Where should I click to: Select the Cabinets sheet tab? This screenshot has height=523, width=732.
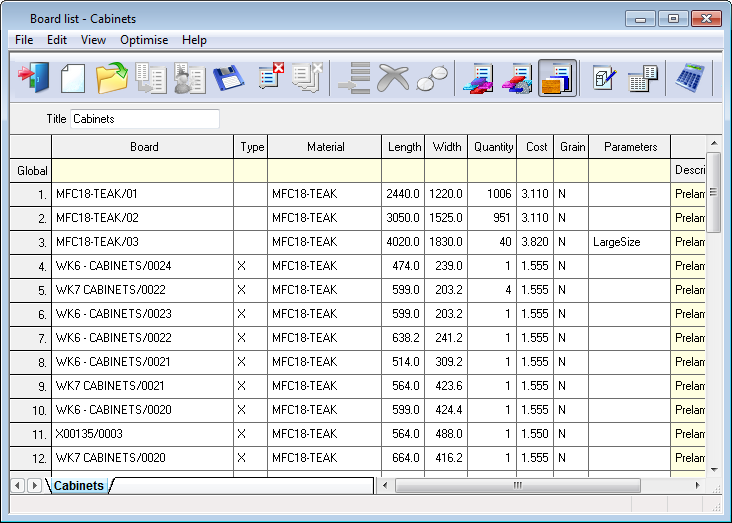pyautogui.click(x=78, y=486)
